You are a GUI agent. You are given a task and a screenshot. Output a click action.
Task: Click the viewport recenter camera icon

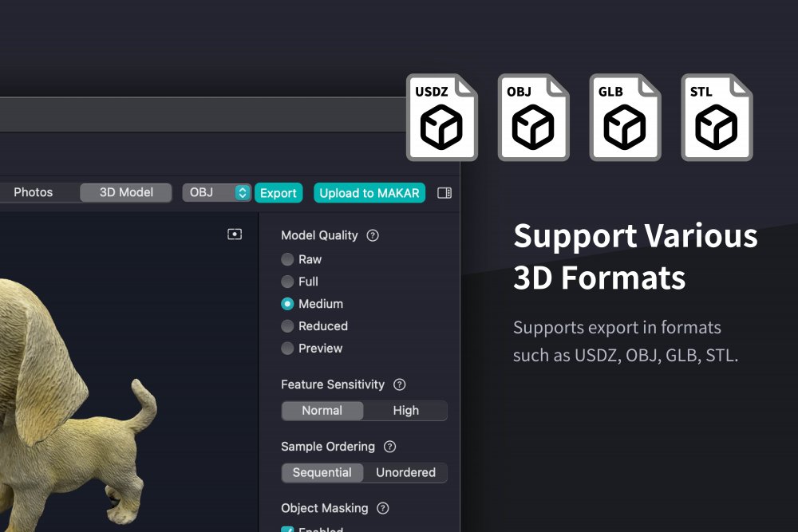coord(235,234)
